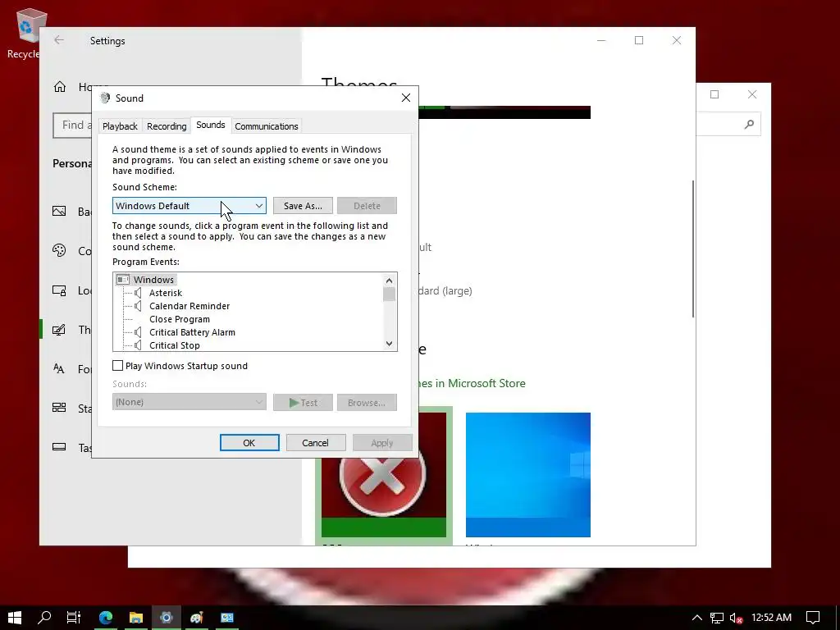Screen dimensions: 840x630
Task: Close the Sound dialog with X
Action: 406,98
